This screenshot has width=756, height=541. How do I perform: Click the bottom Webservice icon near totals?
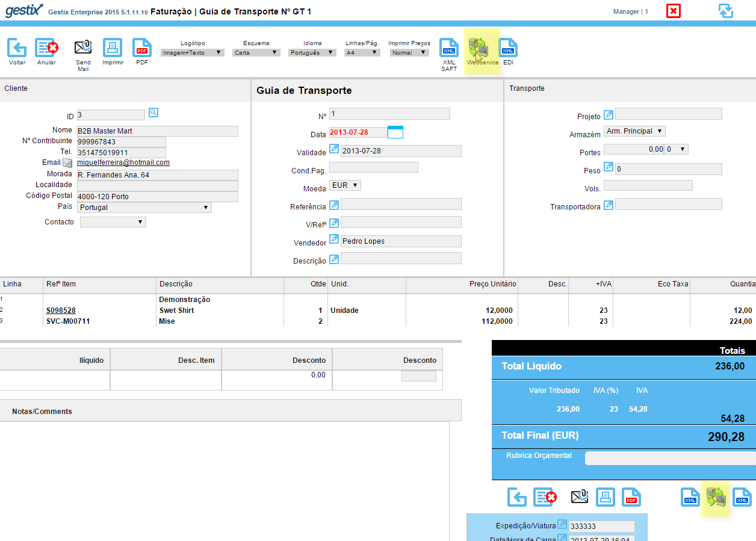tap(715, 498)
